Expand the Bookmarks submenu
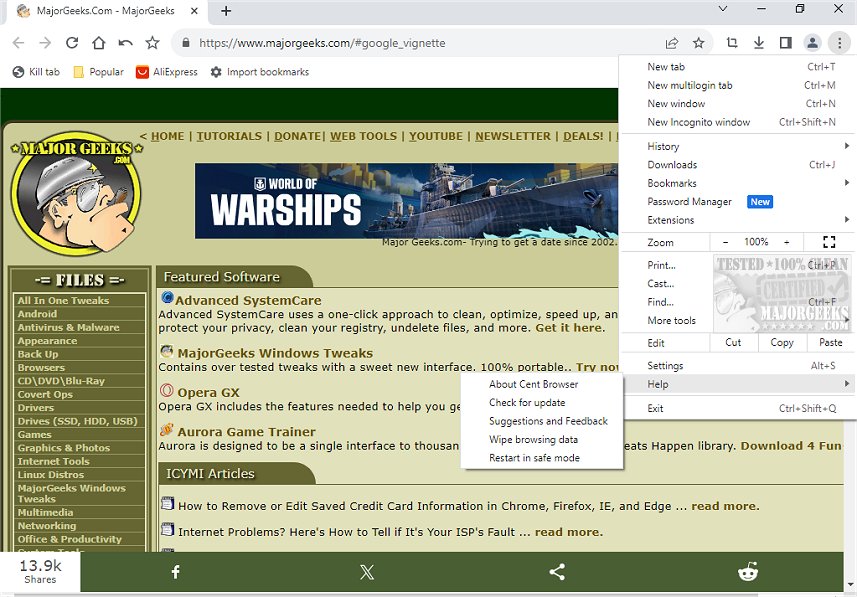The width and height of the screenshot is (857, 597). coord(671,183)
